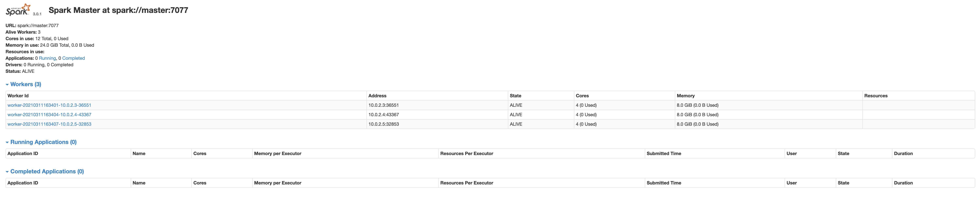Viewport: 980px width, 221px height.
Task: Click the Running Applications (0) heading
Action: (43, 142)
